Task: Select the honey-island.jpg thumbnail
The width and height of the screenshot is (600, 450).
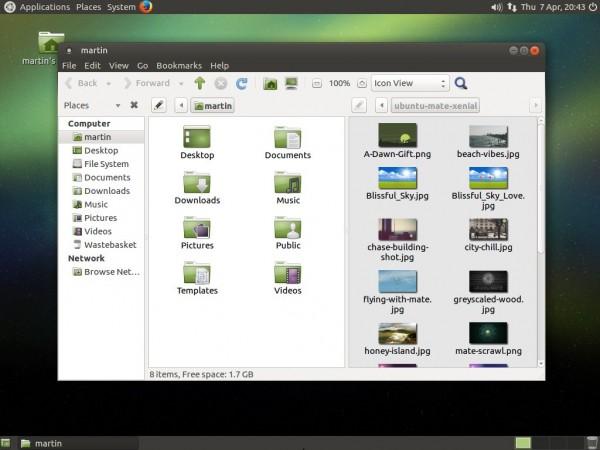Action: (397, 336)
